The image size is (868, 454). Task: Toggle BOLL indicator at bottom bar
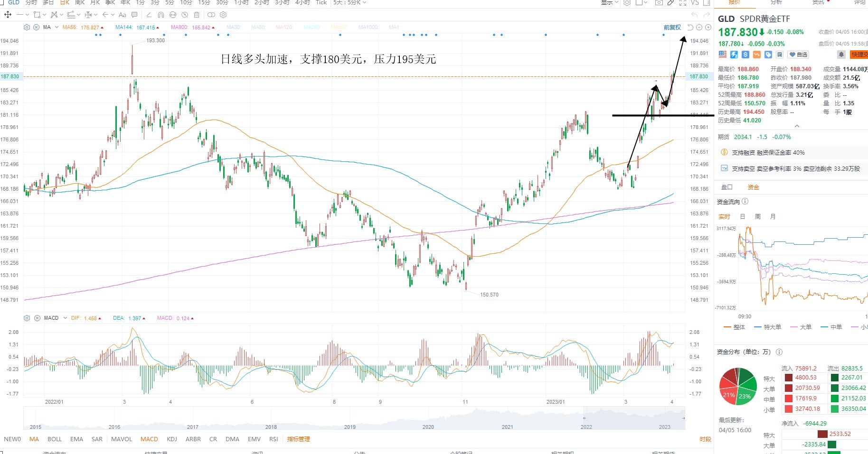point(55,439)
